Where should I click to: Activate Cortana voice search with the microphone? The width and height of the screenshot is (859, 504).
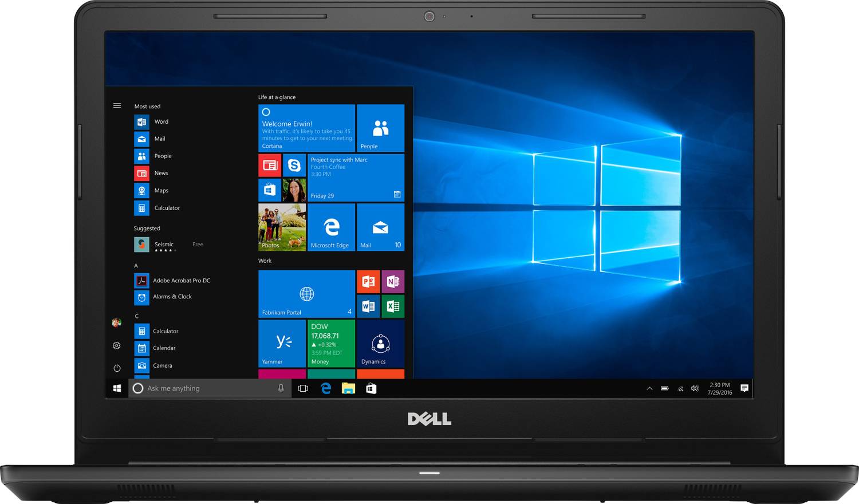(281, 388)
